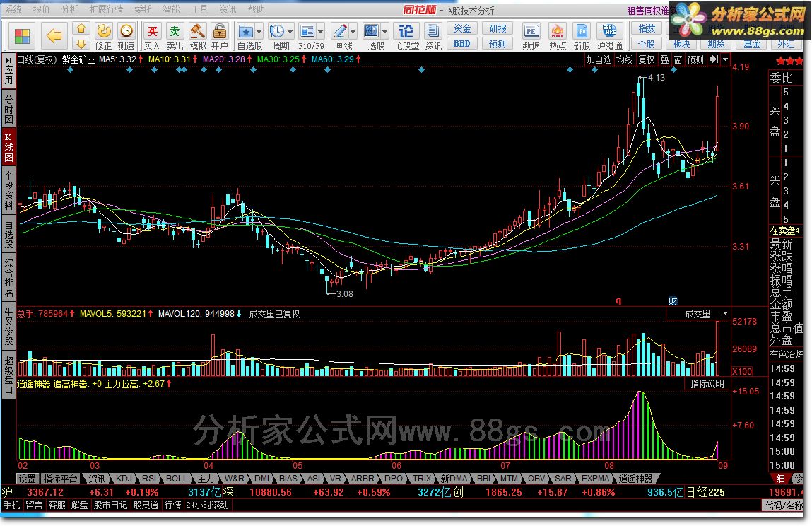812x526 pixels.
Task: Open the 论股堂 forum icon
Action: pos(406,31)
